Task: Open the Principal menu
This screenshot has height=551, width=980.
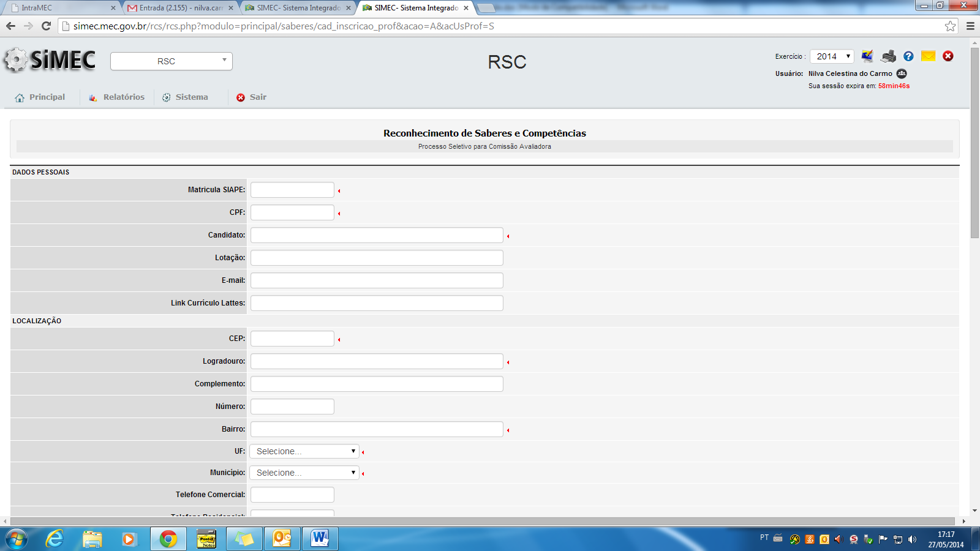Action: [x=40, y=97]
